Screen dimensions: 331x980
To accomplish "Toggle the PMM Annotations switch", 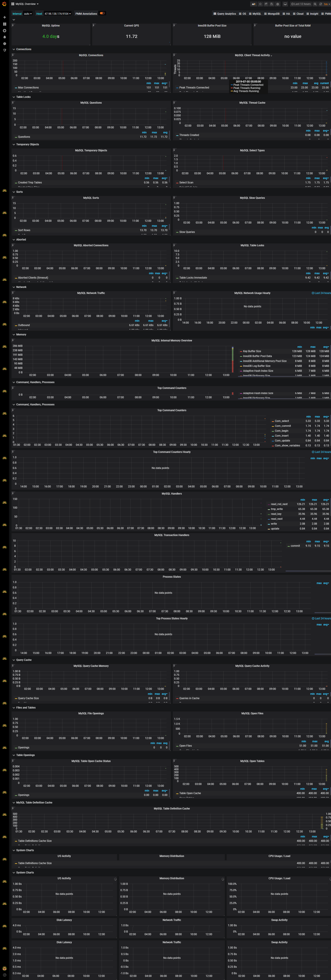I will pos(102,13).
